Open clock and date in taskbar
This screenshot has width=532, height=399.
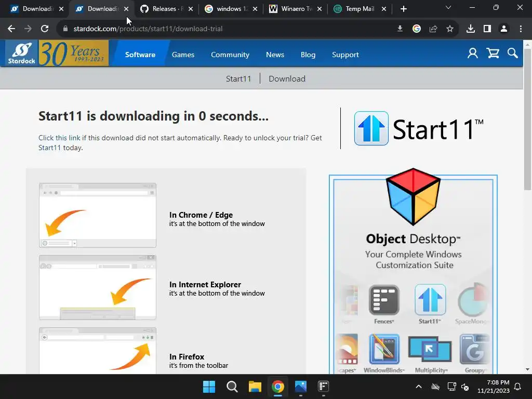[x=494, y=387]
